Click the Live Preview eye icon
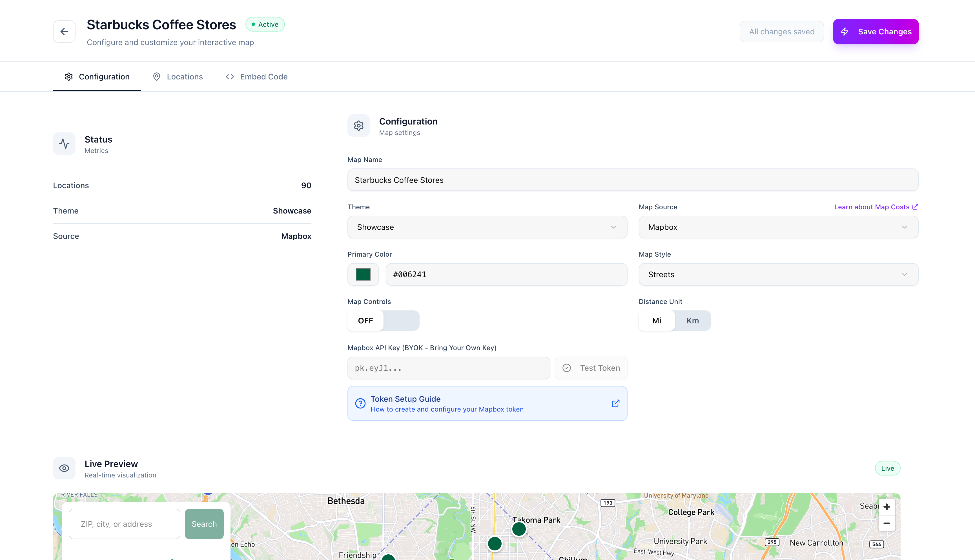Screen dimensions: 975x560 [x=64, y=468]
